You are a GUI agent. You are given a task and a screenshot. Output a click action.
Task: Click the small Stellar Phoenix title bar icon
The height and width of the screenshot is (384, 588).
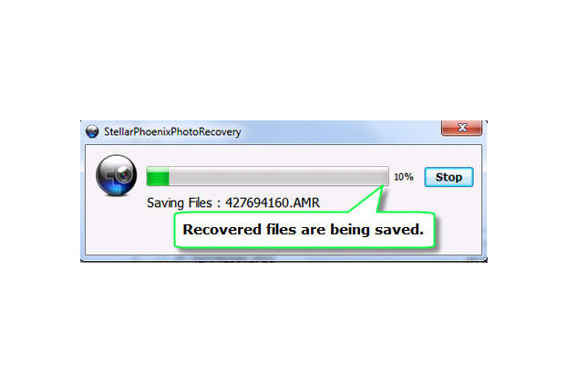click(x=92, y=131)
